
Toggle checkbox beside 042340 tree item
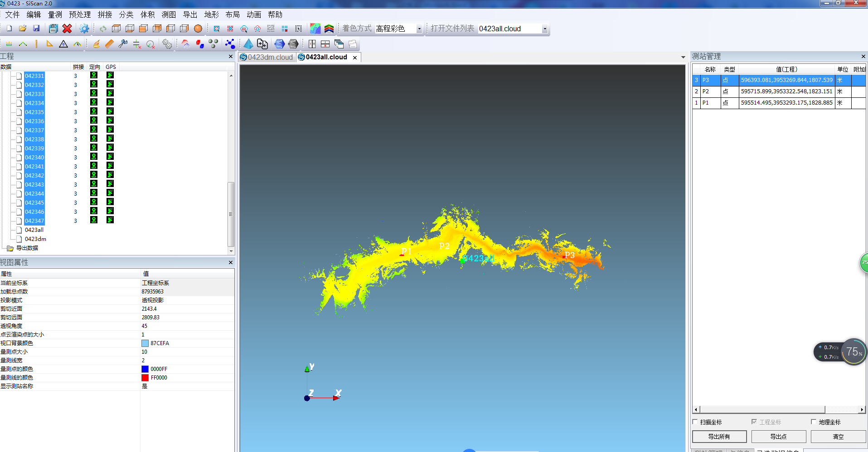pos(19,158)
